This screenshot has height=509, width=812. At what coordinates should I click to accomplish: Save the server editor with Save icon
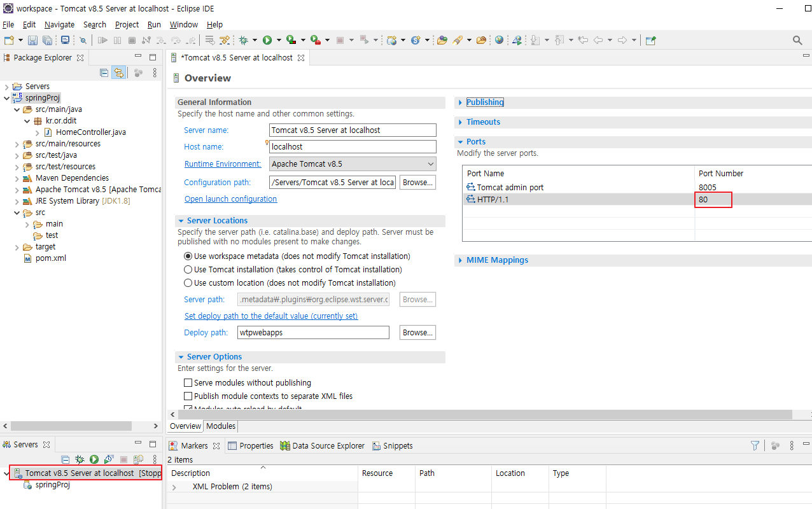34,40
